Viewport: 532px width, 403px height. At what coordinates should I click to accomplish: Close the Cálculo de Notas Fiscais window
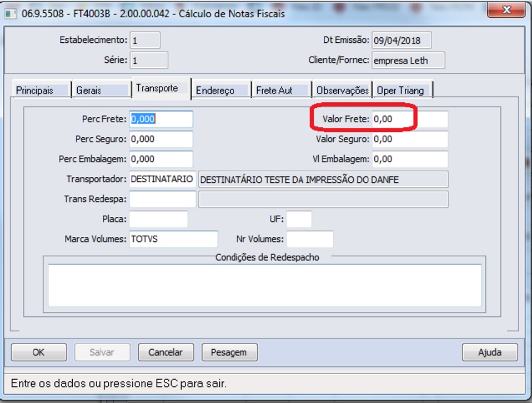pos(506,11)
